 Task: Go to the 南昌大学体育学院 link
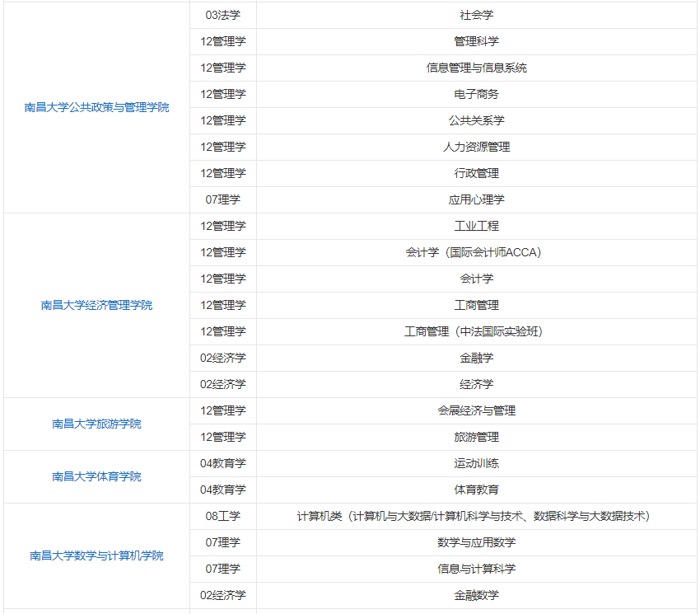click(x=96, y=476)
